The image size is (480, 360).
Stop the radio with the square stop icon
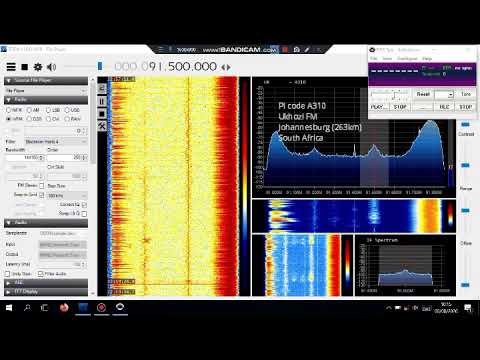coord(24,67)
